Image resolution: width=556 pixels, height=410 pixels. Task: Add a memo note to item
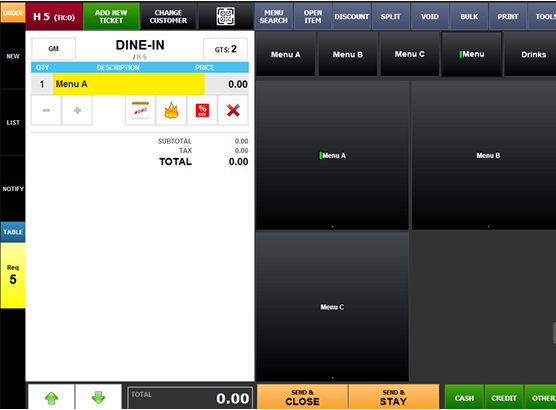coord(140,110)
